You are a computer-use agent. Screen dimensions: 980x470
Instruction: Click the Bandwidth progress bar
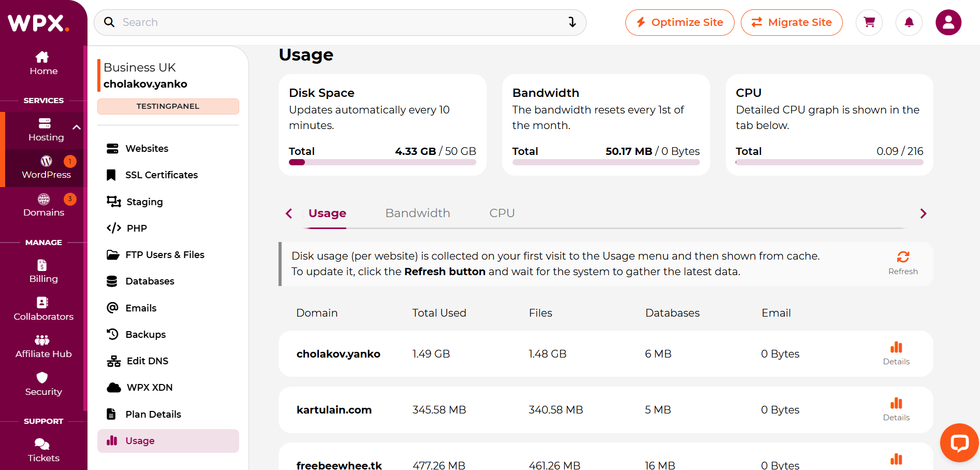(x=606, y=162)
